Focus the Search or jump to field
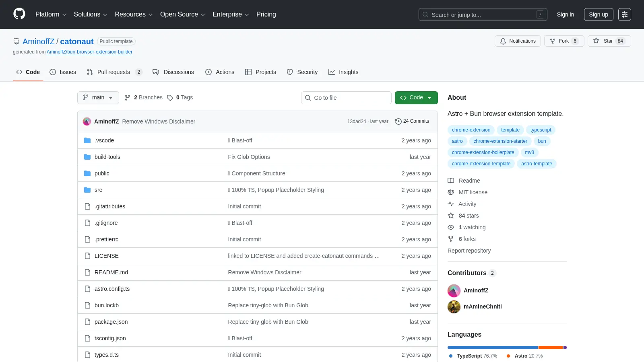This screenshot has width=644, height=362. coord(483,14)
